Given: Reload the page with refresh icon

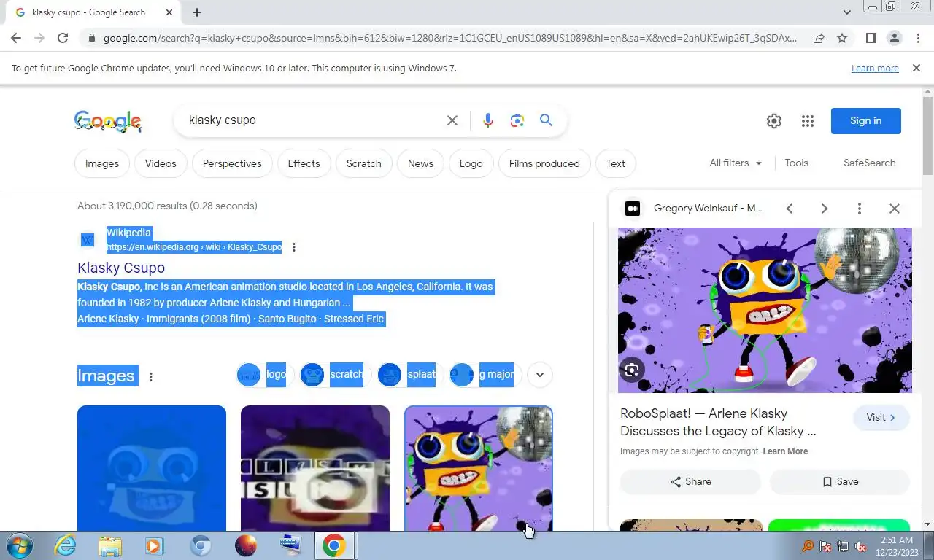Looking at the screenshot, I should click(x=63, y=38).
